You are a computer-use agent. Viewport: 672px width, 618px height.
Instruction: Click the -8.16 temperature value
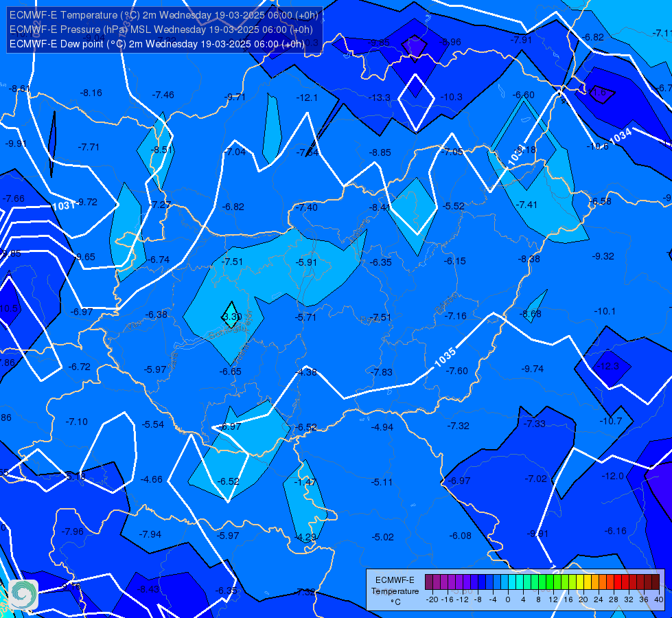pyautogui.click(x=91, y=93)
